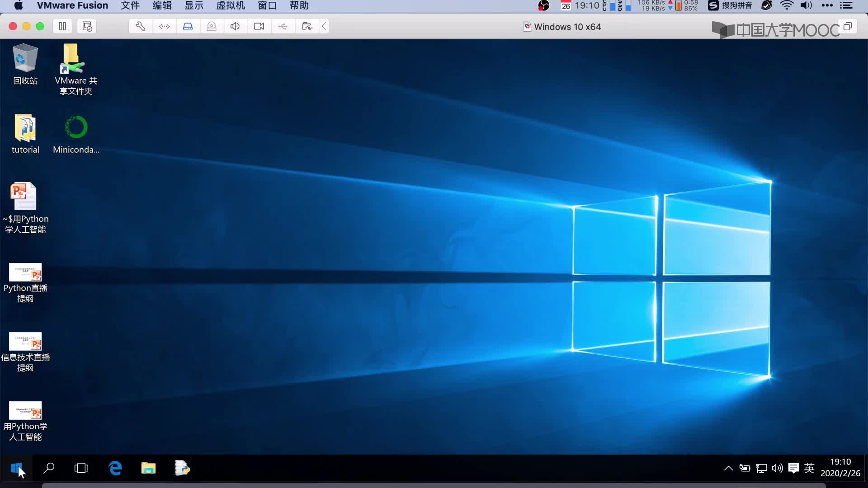Open the Recycle Bin (回收站) desktop icon
Screen dimensions: 868x488
click(x=25, y=64)
